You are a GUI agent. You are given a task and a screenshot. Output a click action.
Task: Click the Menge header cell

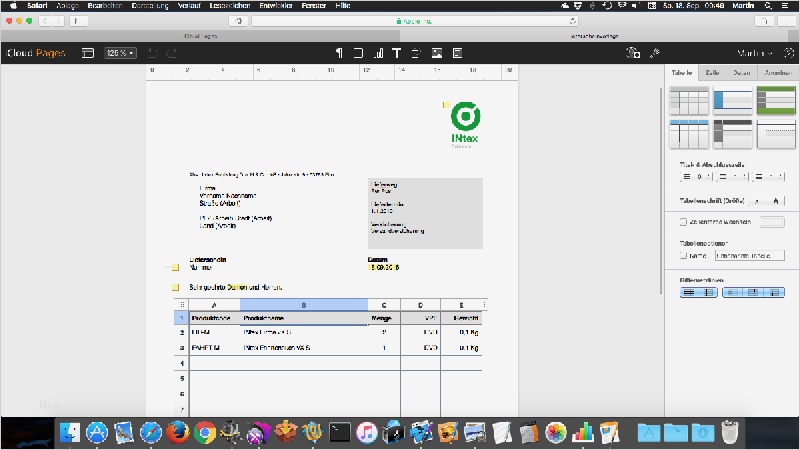pos(384,318)
